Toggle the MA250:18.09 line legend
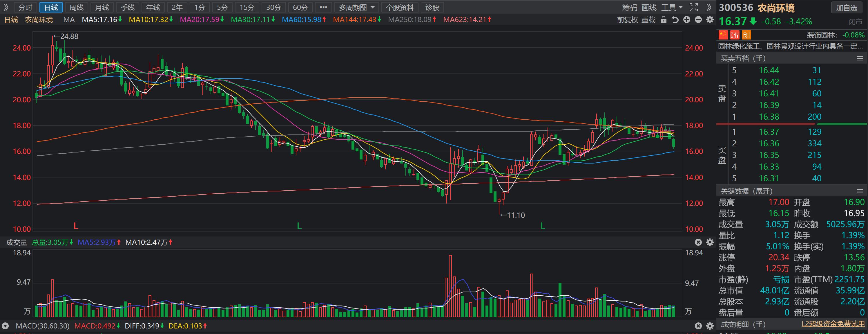Screen dimensions: 868x334 pos(412,19)
